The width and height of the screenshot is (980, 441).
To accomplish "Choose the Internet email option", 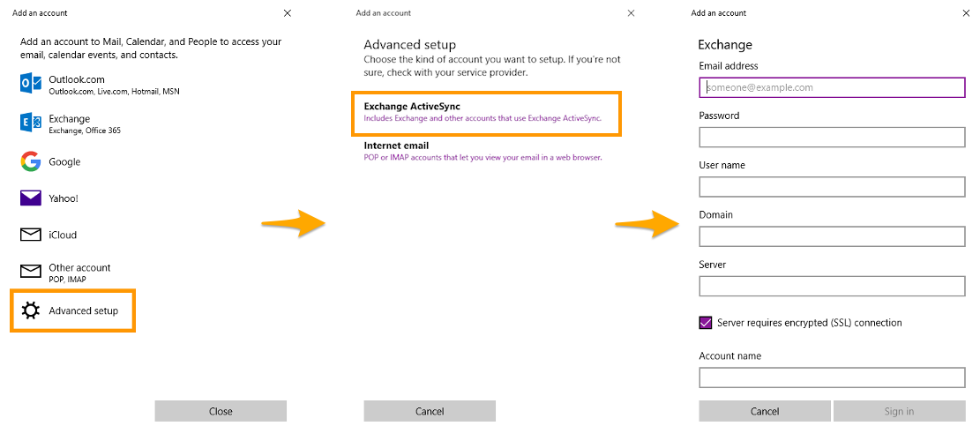I will click(483, 151).
